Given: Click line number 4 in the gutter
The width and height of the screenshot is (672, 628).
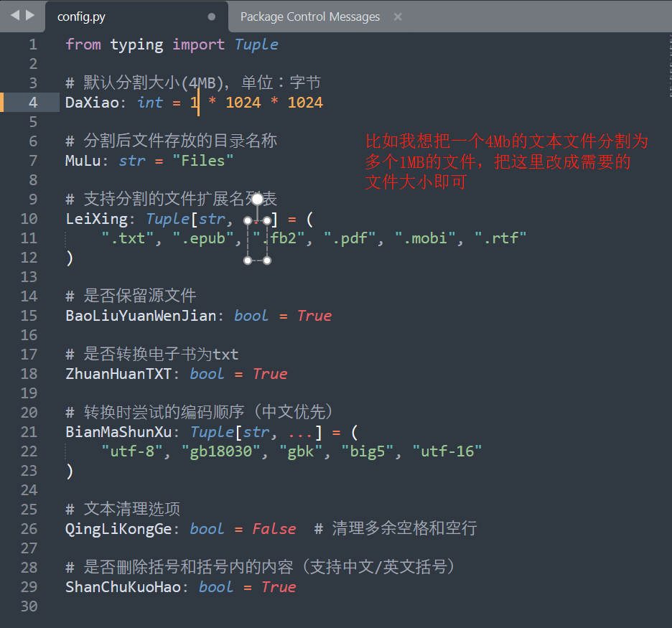Looking at the screenshot, I should click(33, 103).
